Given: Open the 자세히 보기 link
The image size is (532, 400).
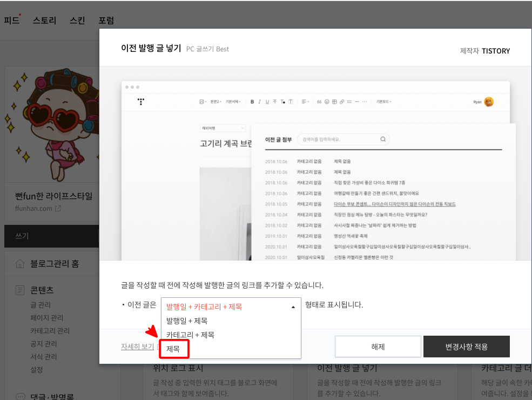Looking at the screenshot, I should pos(137,346).
